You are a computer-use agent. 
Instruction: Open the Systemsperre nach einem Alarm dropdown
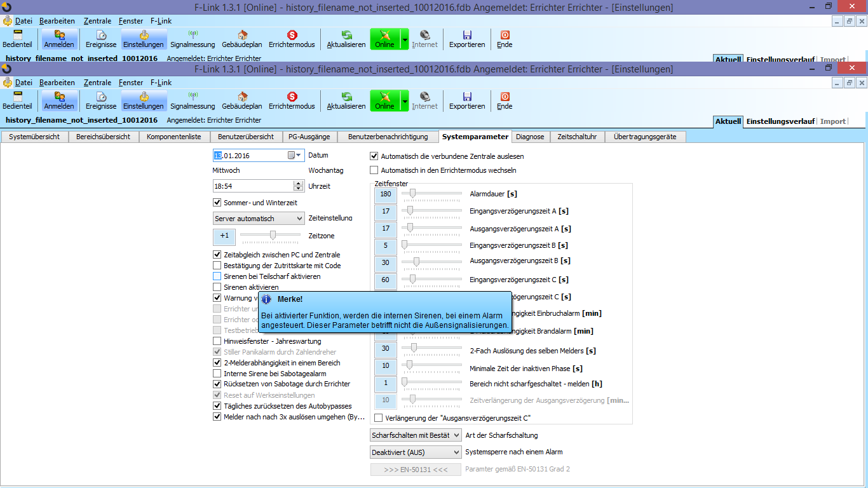point(416,452)
